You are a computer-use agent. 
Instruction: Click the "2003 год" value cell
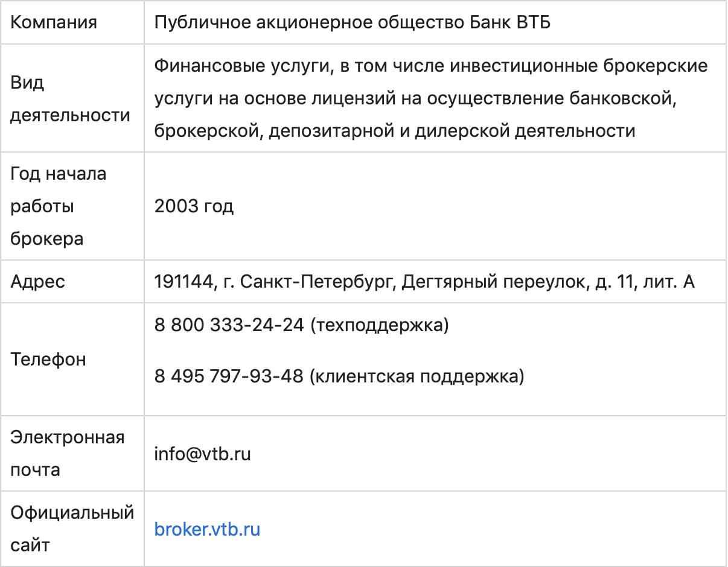point(194,206)
